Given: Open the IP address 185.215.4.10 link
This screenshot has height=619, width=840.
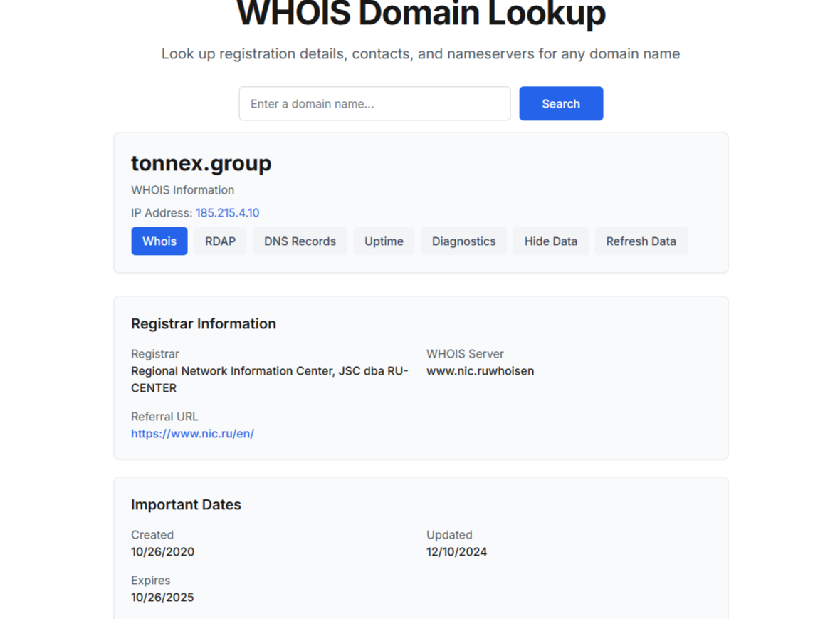Looking at the screenshot, I should (227, 212).
